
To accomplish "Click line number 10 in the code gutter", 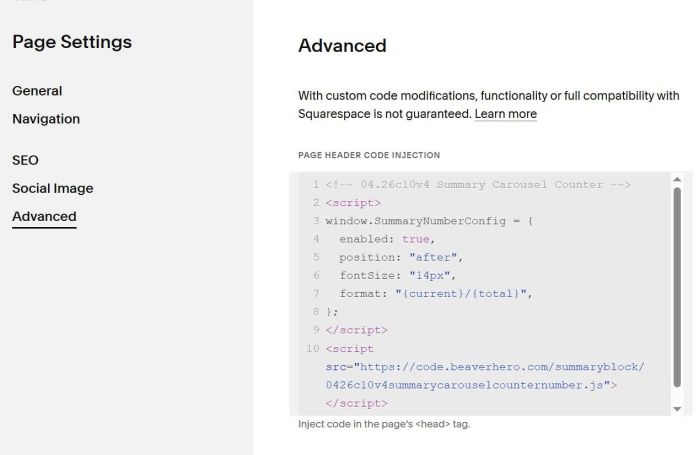I will coord(312,349).
